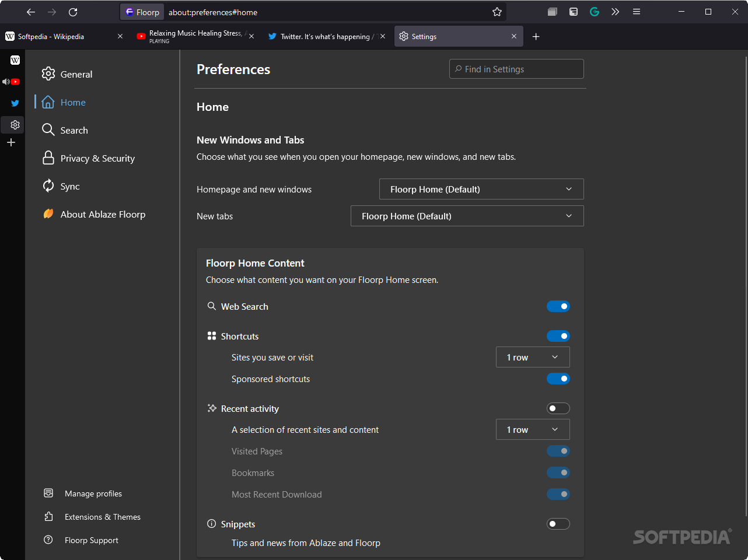Viewport: 748px width, 560px height.
Task: Open Privacy & Security preferences
Action: (88, 158)
